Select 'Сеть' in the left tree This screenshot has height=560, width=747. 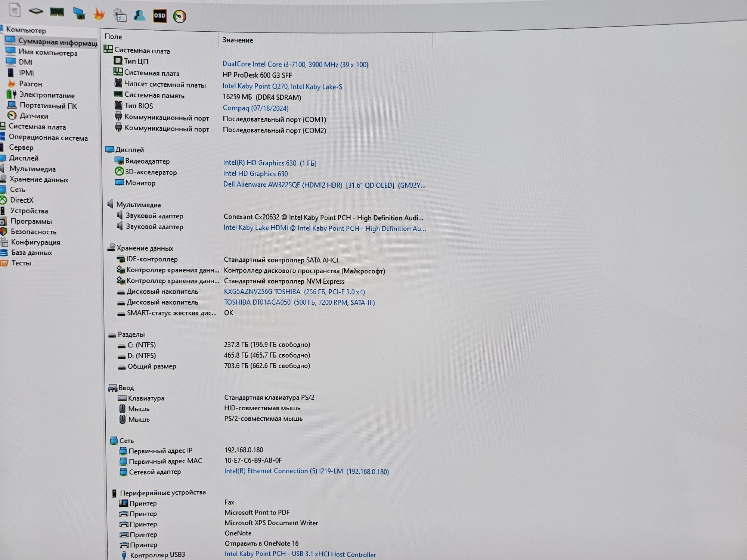pos(18,190)
